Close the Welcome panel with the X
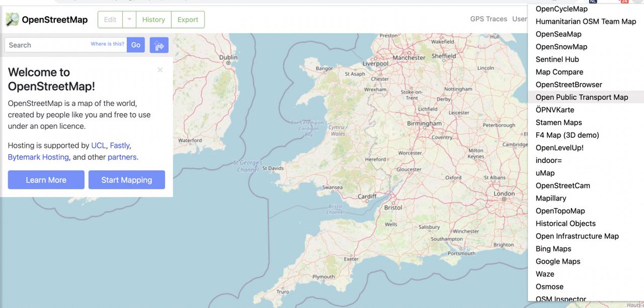Viewport: 644px width, 308px height. click(x=160, y=70)
